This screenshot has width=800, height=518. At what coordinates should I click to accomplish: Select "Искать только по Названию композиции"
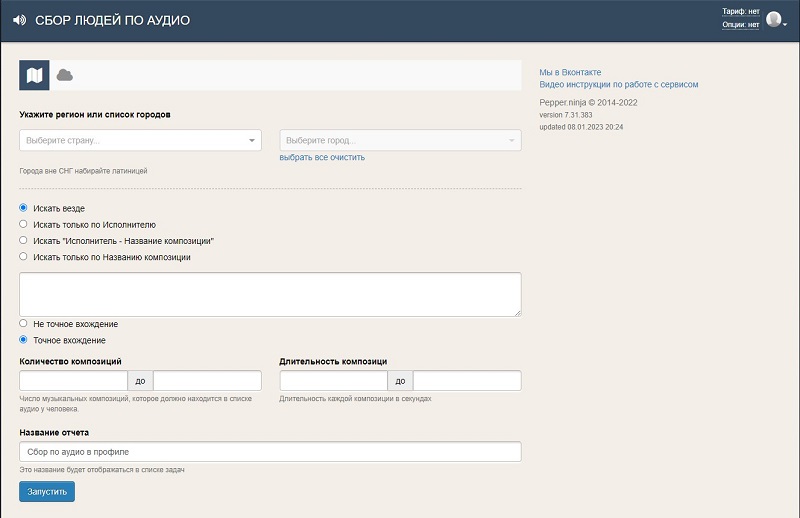[24, 257]
